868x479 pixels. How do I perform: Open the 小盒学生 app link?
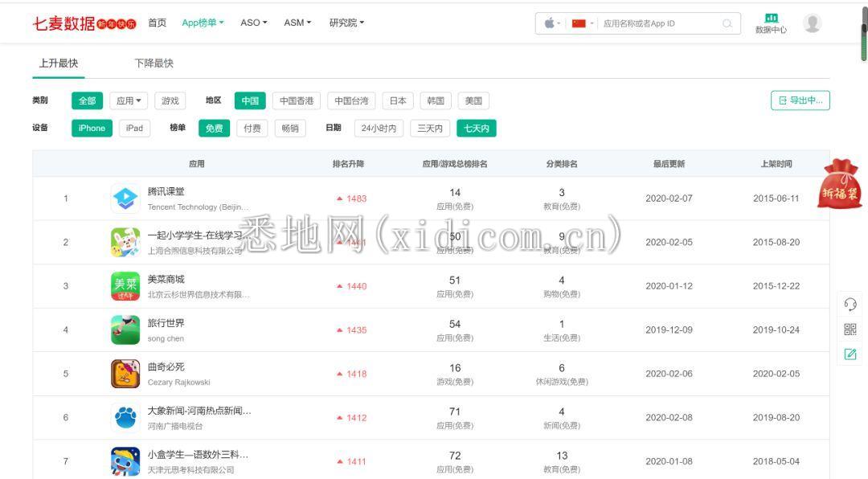[x=199, y=455]
